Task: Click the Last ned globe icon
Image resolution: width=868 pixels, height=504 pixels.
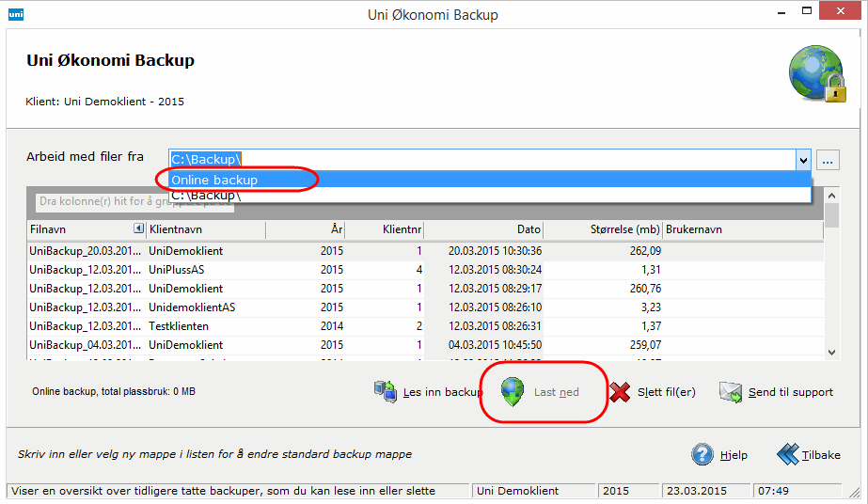Action: coord(513,392)
